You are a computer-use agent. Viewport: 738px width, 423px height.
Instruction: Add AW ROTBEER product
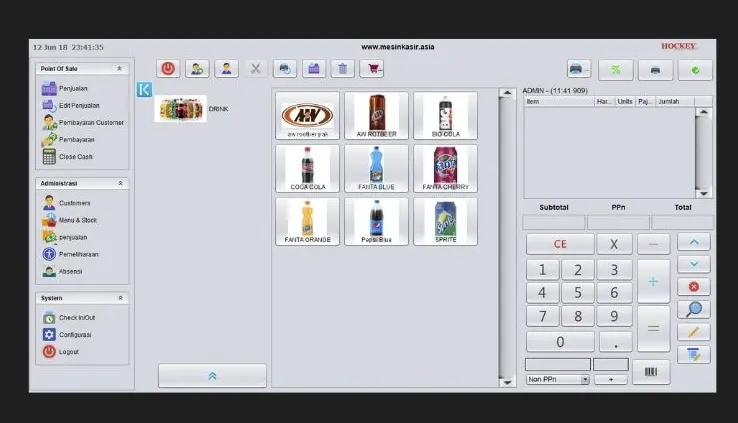377,115
